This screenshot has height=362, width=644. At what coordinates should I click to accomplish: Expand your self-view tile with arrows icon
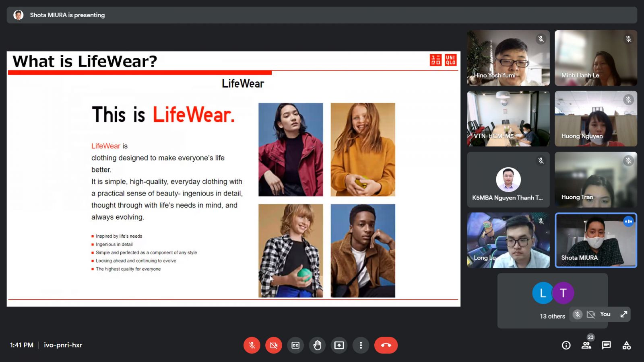(623, 314)
